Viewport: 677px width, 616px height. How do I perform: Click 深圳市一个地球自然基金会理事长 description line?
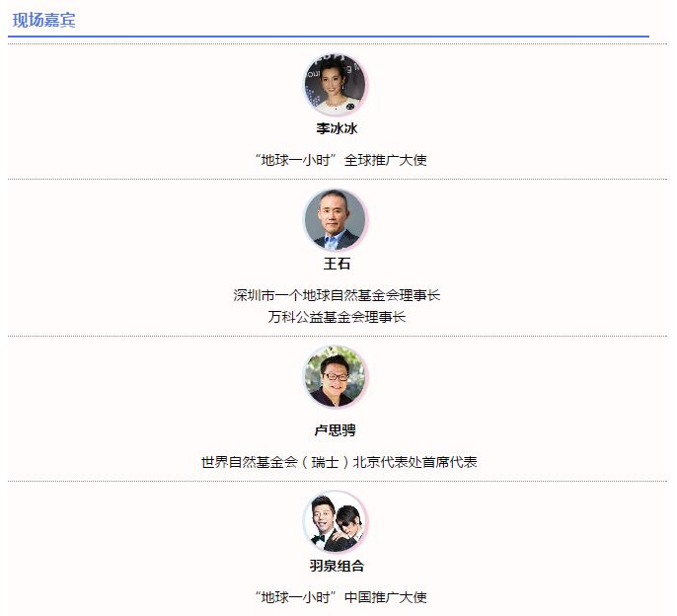[337, 295]
